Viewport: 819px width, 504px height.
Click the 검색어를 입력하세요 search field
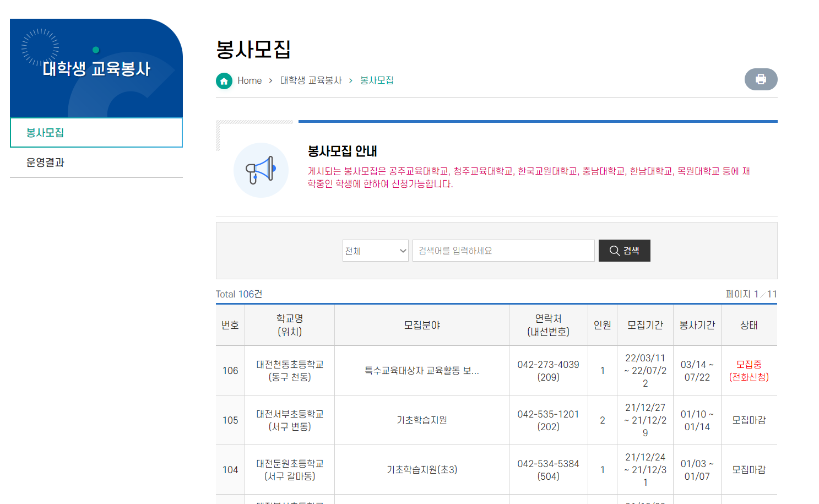click(503, 251)
